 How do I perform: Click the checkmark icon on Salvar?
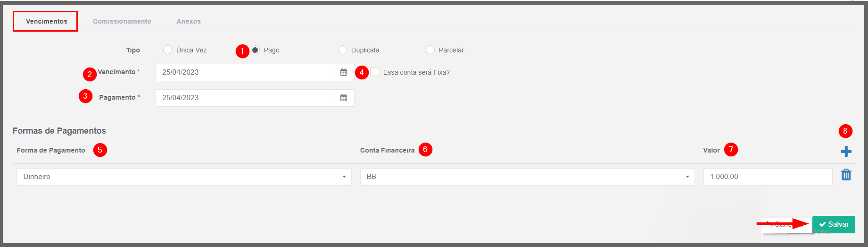(x=822, y=224)
